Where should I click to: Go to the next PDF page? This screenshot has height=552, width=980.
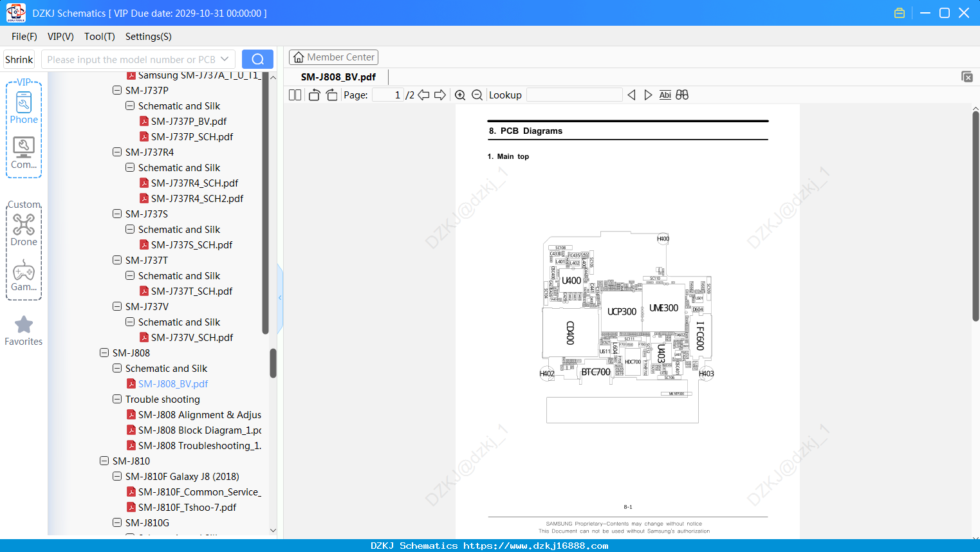tap(440, 95)
